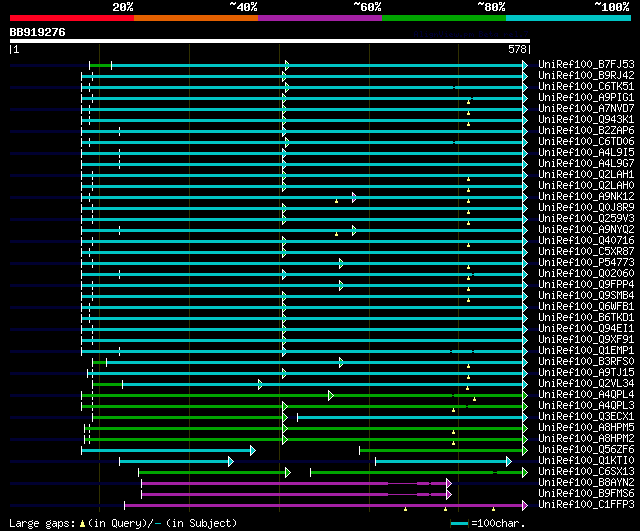Select the UniRef100_Q9XF91 label
Screen dimensions: 640x531
pyautogui.click(x=586, y=340)
